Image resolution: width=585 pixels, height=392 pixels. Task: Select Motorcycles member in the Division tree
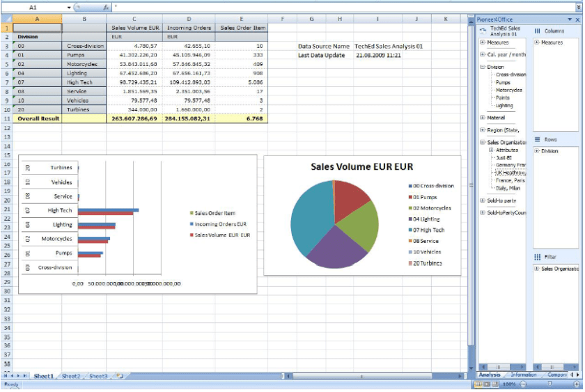coord(509,91)
